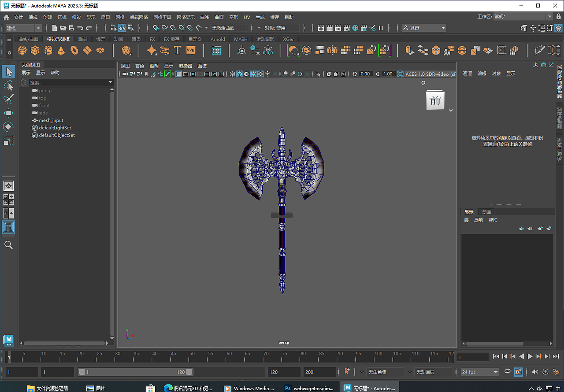
Task: Click the orange star sweep mesh icon
Action: [x=152, y=50]
